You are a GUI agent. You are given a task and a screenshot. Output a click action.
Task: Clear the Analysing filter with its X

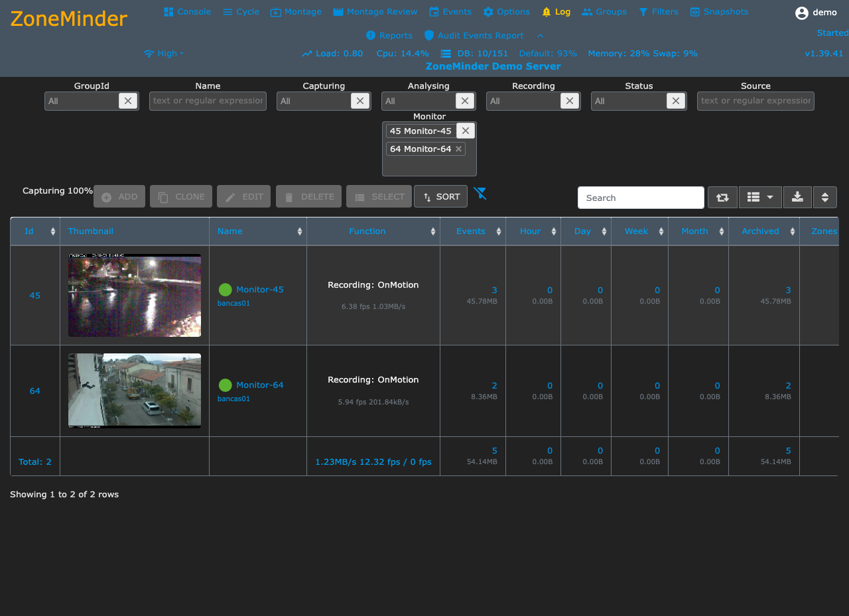pyautogui.click(x=465, y=101)
